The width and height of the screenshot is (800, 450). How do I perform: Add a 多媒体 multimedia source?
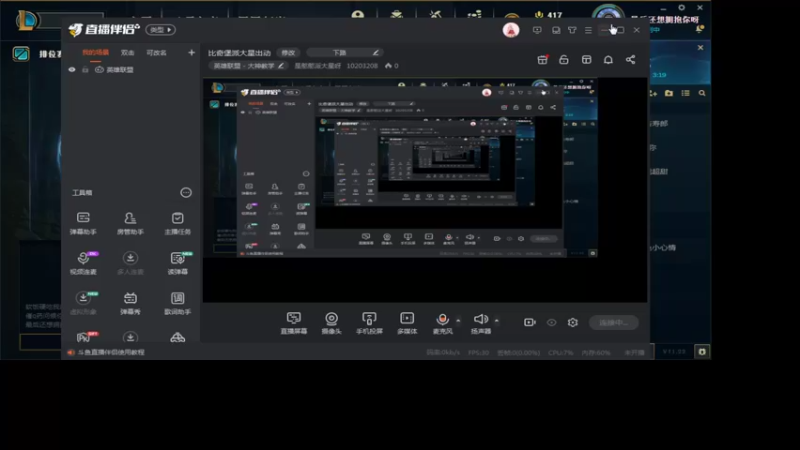point(407,322)
